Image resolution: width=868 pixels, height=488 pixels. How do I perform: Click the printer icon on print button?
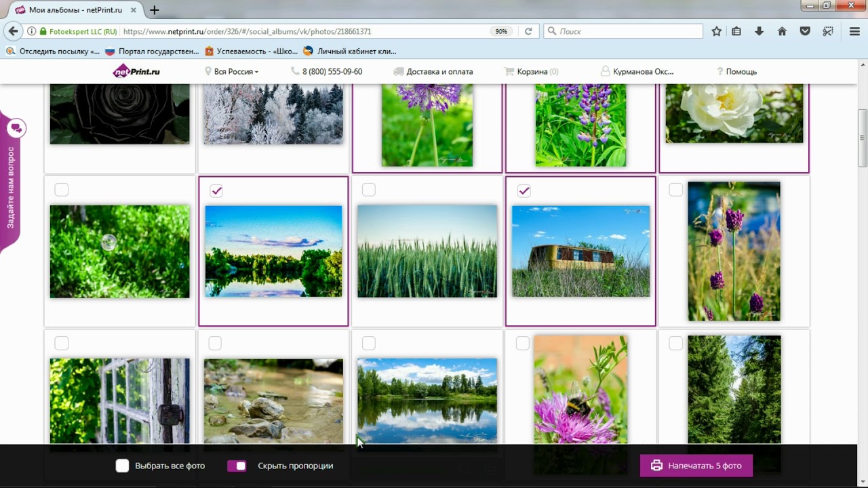[x=656, y=466]
